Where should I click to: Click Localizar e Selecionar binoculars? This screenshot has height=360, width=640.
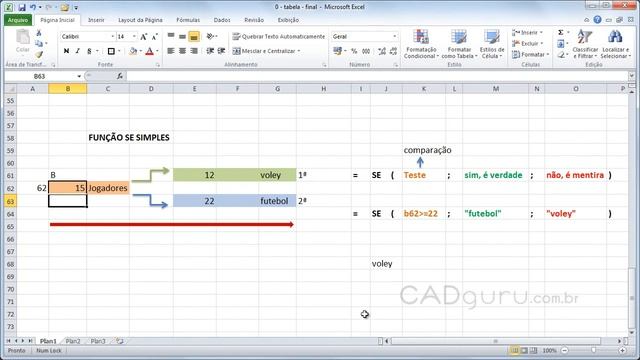(616, 44)
